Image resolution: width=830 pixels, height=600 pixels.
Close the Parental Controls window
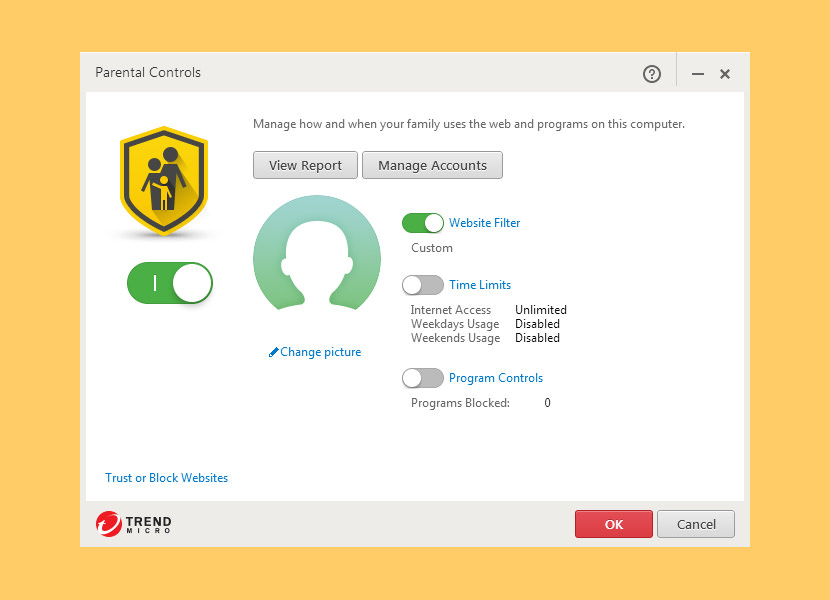[725, 74]
